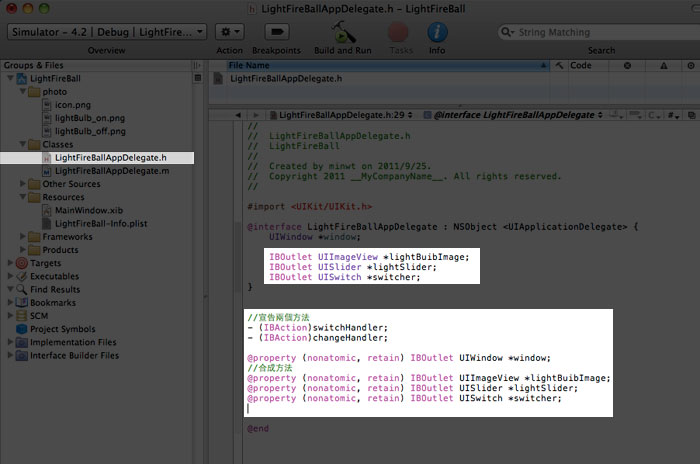Click the Bookmarks book icon
Screen dimensions: 700x464
21,302
